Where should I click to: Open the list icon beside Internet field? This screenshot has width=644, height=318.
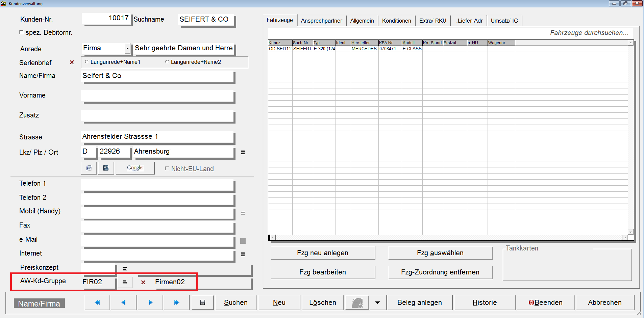pos(243,254)
